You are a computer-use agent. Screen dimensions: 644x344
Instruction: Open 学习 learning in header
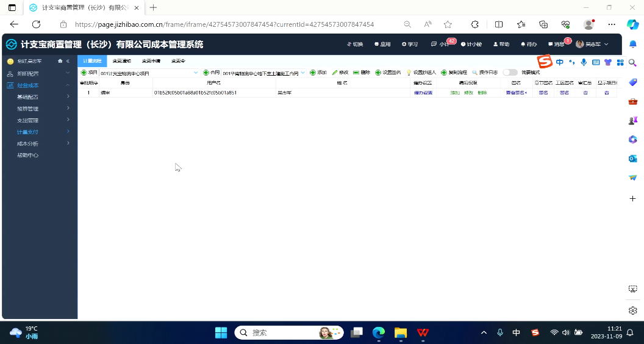click(x=409, y=44)
